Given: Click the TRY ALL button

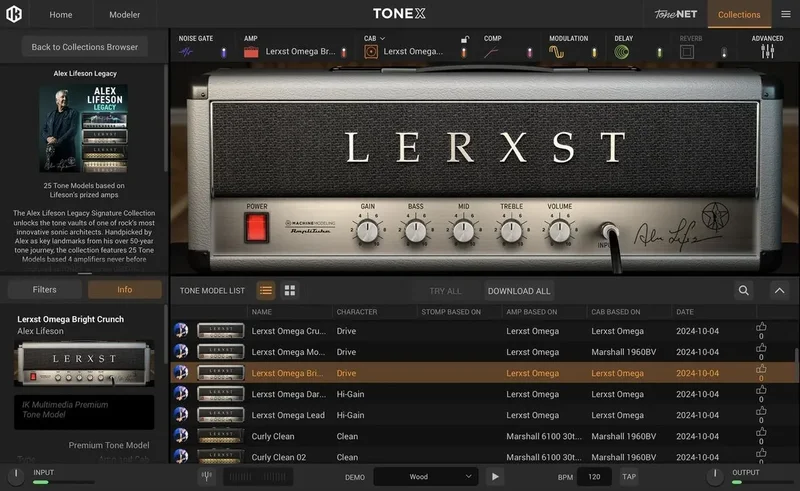Looking at the screenshot, I should tap(445, 291).
